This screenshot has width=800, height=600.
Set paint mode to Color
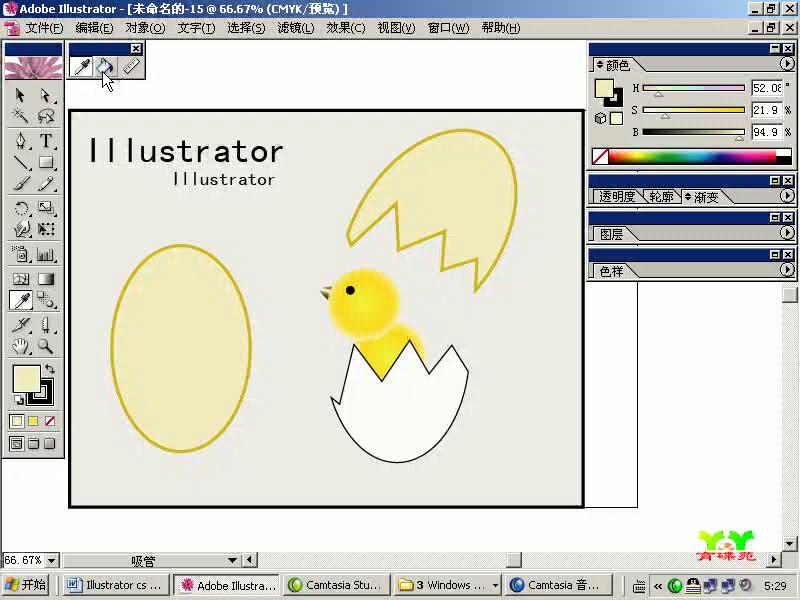[x=16, y=421]
